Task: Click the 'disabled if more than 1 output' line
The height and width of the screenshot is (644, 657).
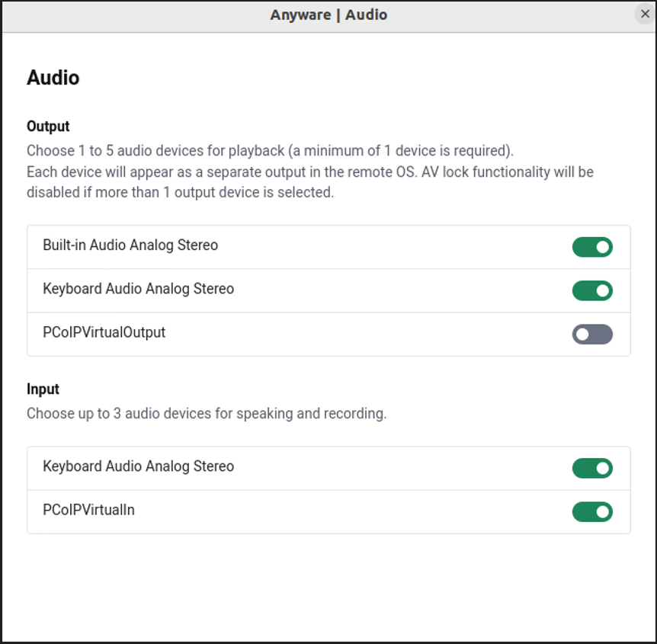Action: tap(180, 192)
